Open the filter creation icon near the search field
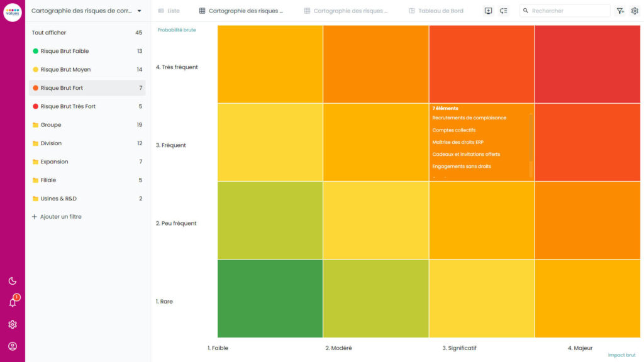644x362 pixels. pos(619,11)
